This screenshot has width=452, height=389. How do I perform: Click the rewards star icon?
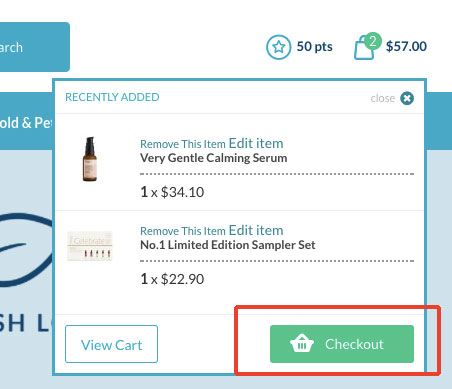pos(279,47)
